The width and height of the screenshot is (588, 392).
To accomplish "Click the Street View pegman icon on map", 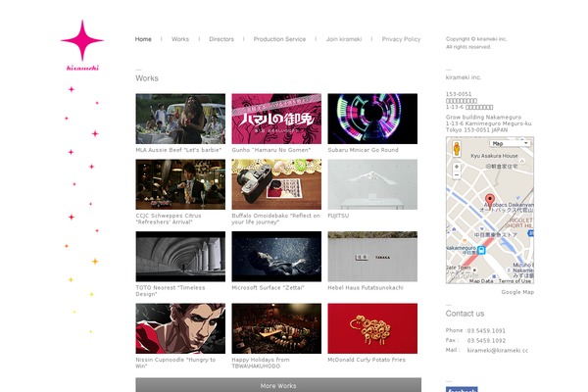I will [x=457, y=149].
